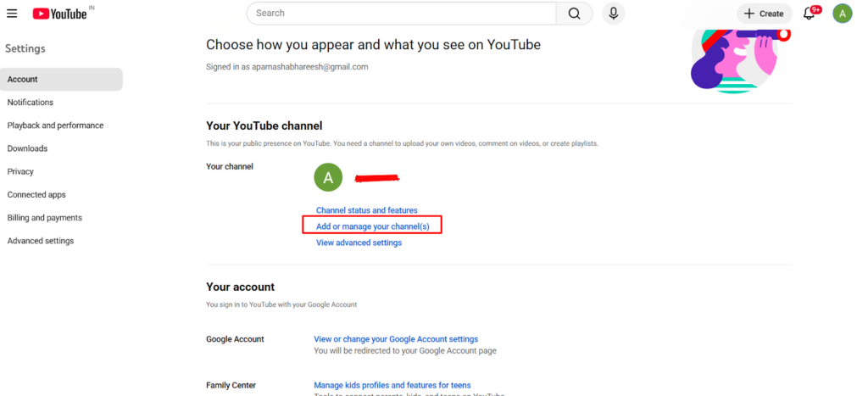Open the Create button

(765, 14)
